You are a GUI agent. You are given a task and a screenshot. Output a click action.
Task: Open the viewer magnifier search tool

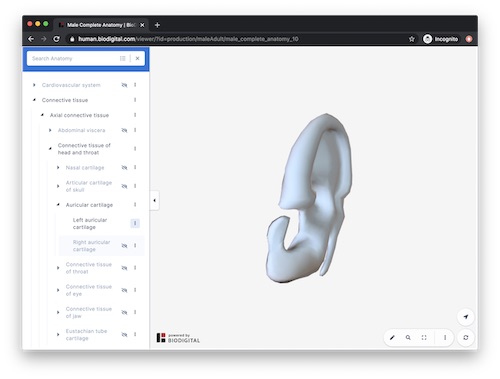point(408,338)
